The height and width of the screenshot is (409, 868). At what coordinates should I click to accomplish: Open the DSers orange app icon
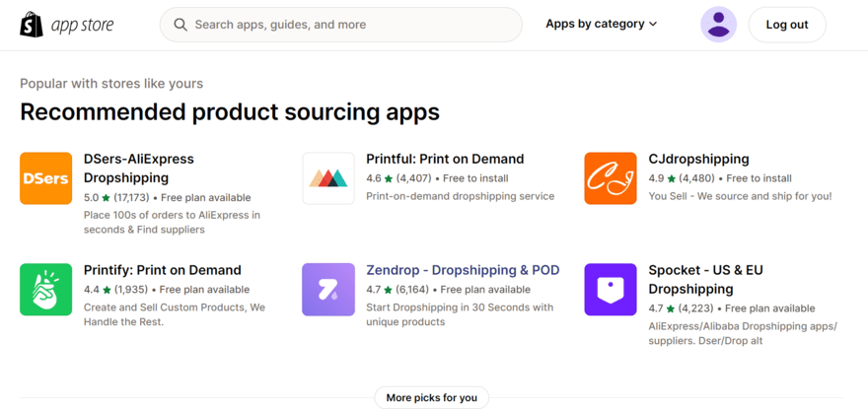pos(46,178)
